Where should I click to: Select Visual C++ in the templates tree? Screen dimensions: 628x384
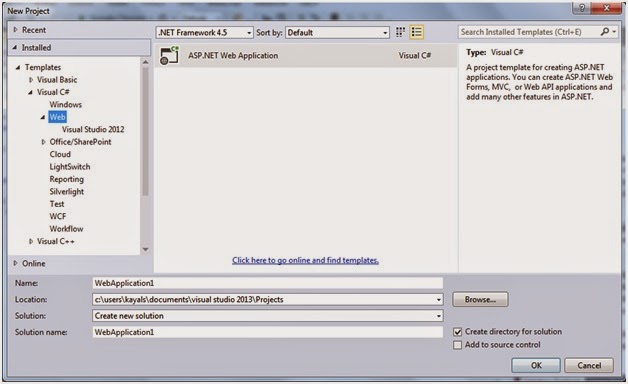tap(56, 241)
